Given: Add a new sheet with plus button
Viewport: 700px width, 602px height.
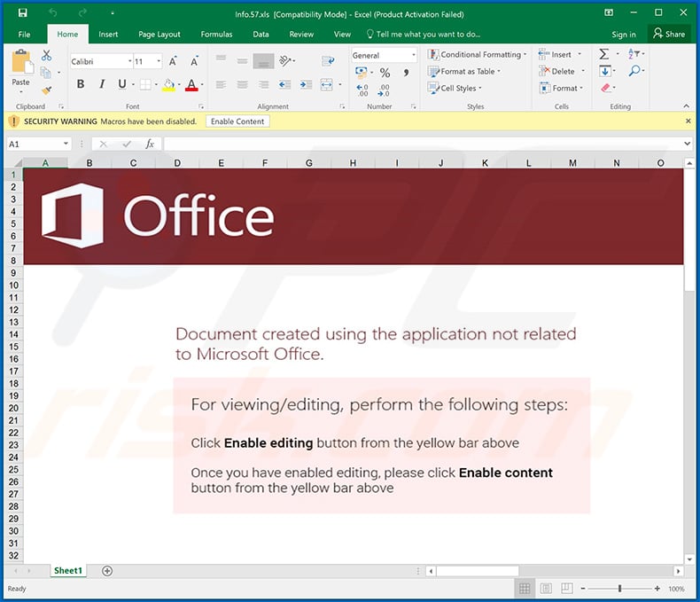Looking at the screenshot, I should (x=107, y=571).
